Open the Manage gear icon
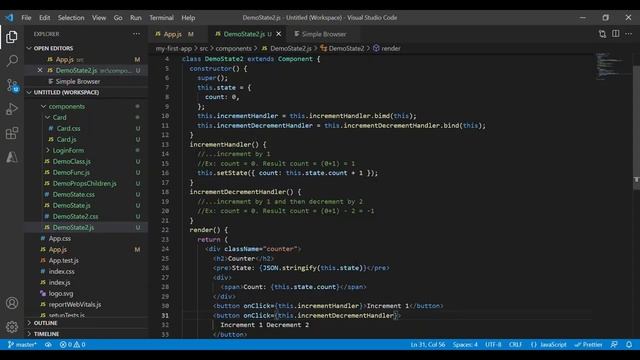Image resolution: width=640 pixels, height=360 pixels. (12, 327)
